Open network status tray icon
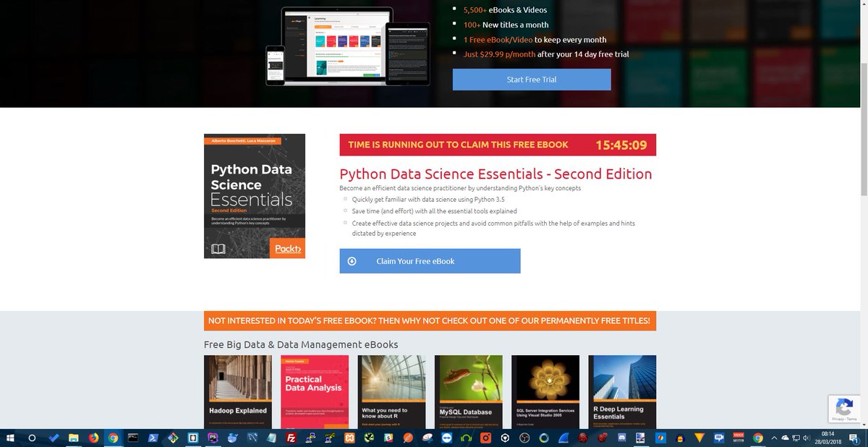This screenshot has width=868, height=447. 796,438
